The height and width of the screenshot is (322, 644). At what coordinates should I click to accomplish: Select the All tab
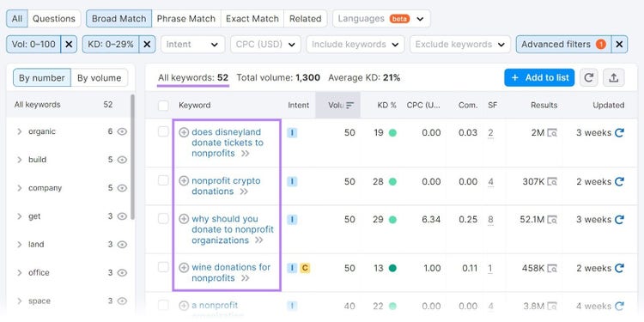coord(17,19)
